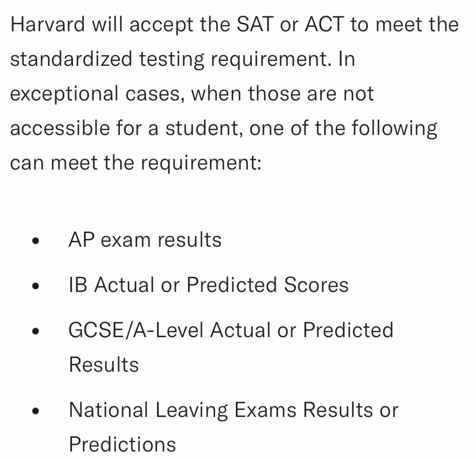
Task: Click the word 'Scores' in the IB item
Action: (317, 285)
